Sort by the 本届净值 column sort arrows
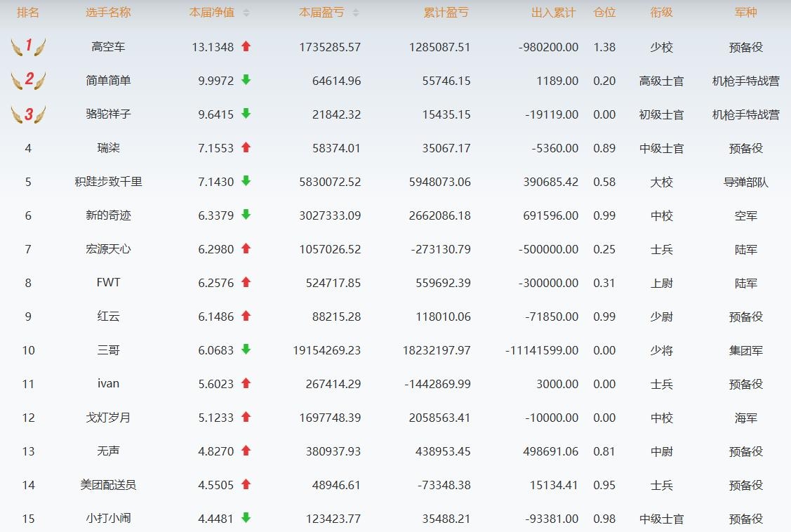 (x=246, y=13)
